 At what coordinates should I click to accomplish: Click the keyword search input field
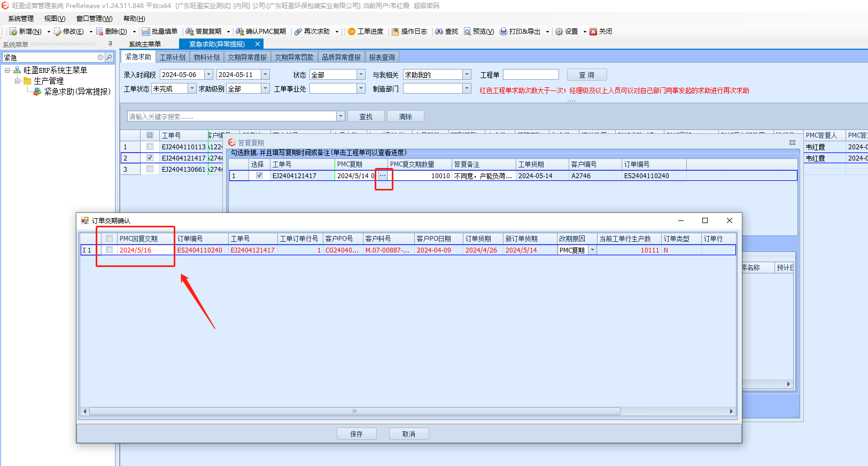coord(232,116)
